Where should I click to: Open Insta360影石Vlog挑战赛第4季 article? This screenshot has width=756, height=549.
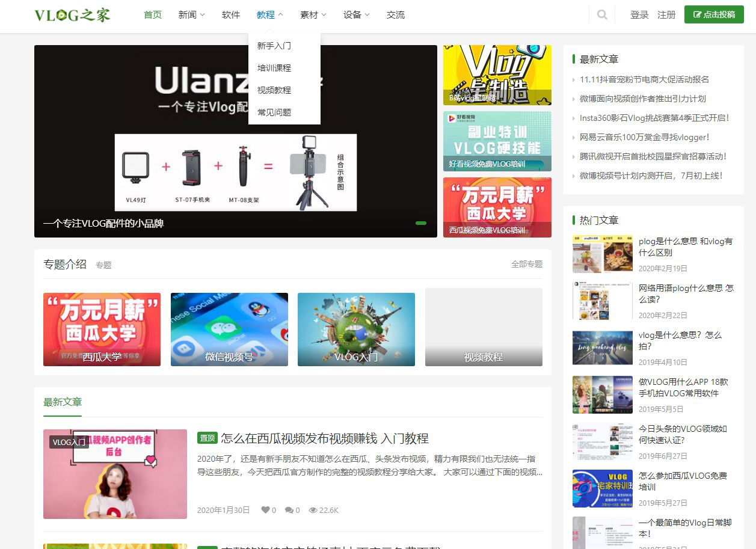(654, 118)
